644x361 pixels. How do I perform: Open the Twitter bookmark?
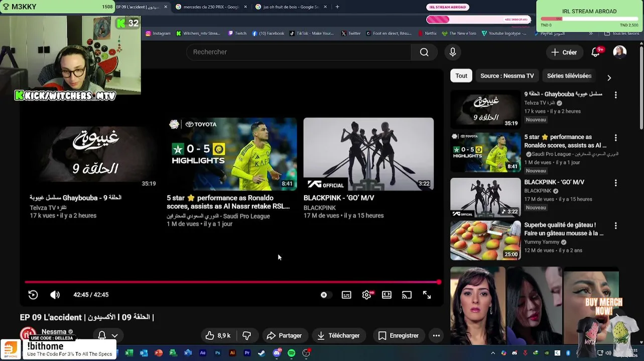click(x=351, y=34)
